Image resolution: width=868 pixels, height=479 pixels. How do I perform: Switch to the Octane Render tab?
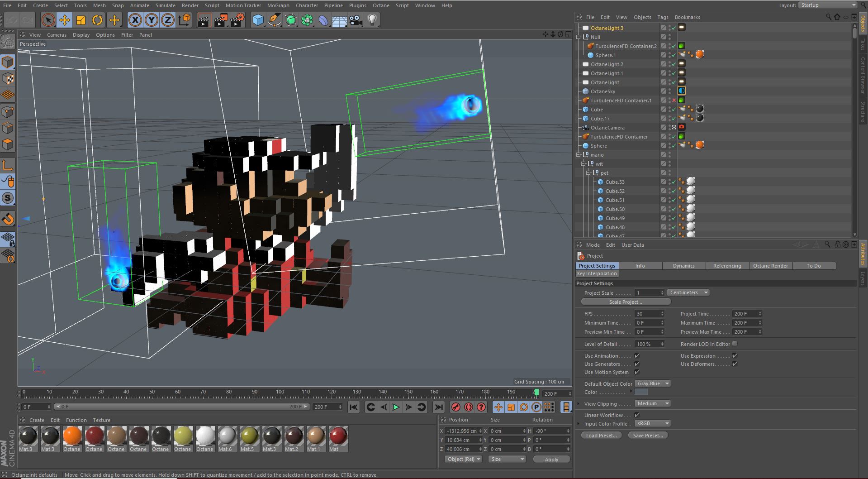click(770, 266)
